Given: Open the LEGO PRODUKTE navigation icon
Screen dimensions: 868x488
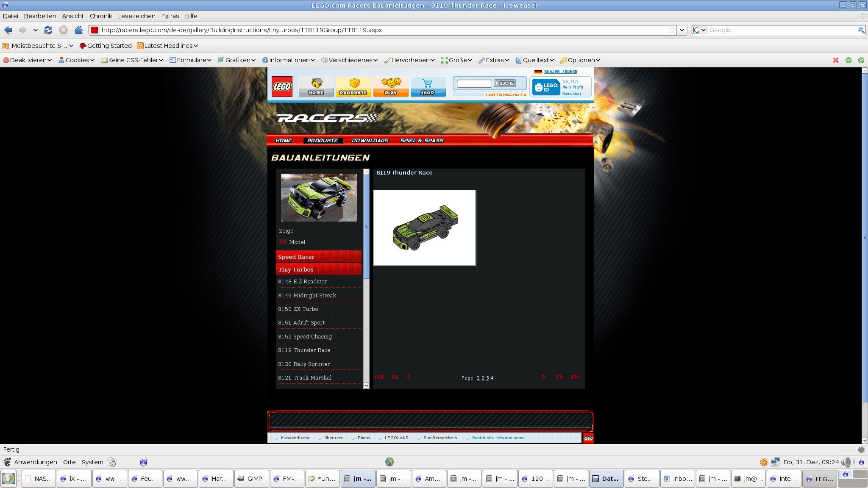Looking at the screenshot, I should 353,87.
